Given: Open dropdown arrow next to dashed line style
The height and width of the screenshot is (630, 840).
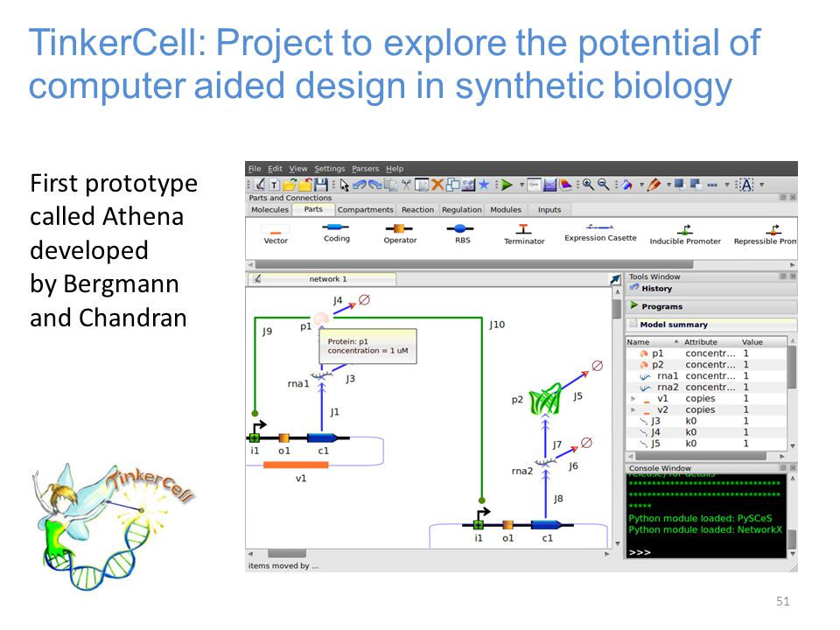Looking at the screenshot, I should [x=727, y=185].
